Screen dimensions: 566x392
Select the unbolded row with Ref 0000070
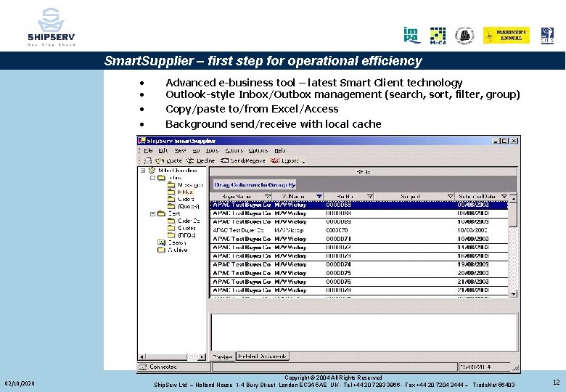click(x=358, y=230)
